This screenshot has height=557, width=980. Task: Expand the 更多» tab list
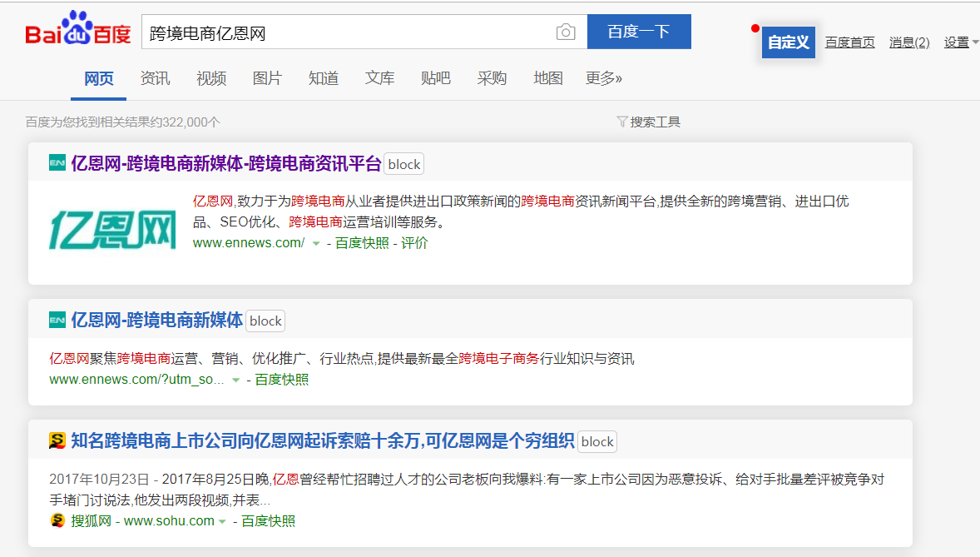pyautogui.click(x=604, y=78)
